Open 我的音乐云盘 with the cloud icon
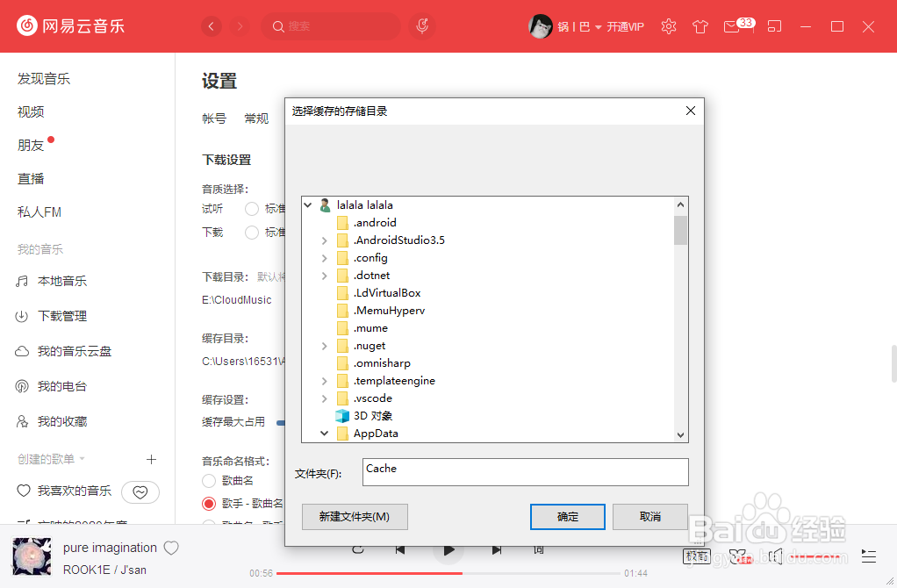Viewport: 897px width, 588px height. point(63,351)
